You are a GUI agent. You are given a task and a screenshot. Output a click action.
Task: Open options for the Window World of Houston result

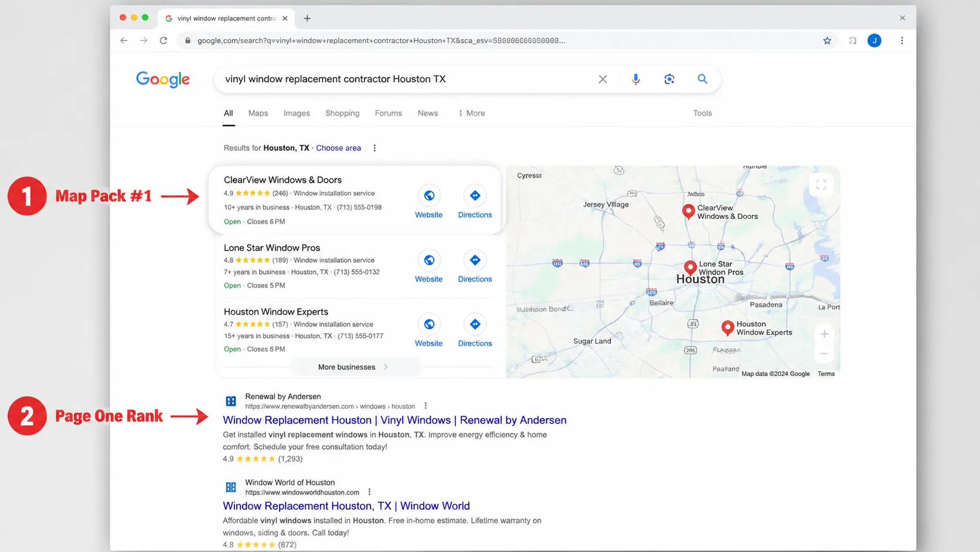pos(369,492)
